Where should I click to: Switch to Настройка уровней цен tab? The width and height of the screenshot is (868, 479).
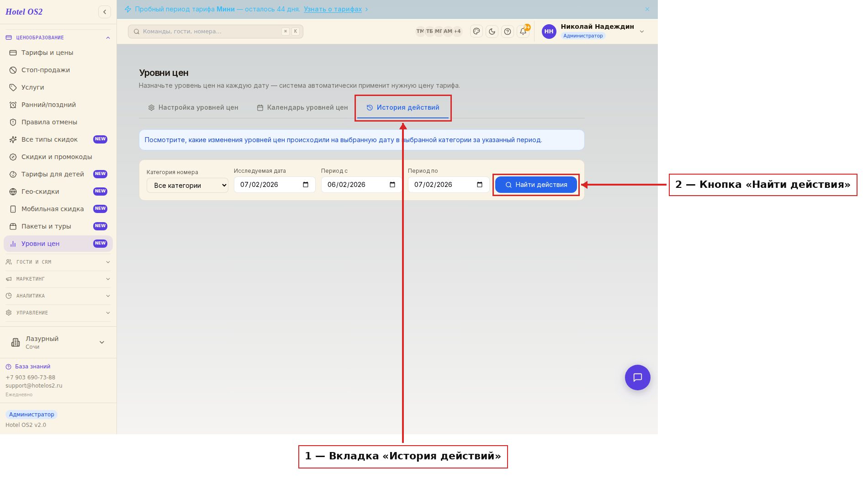point(193,107)
